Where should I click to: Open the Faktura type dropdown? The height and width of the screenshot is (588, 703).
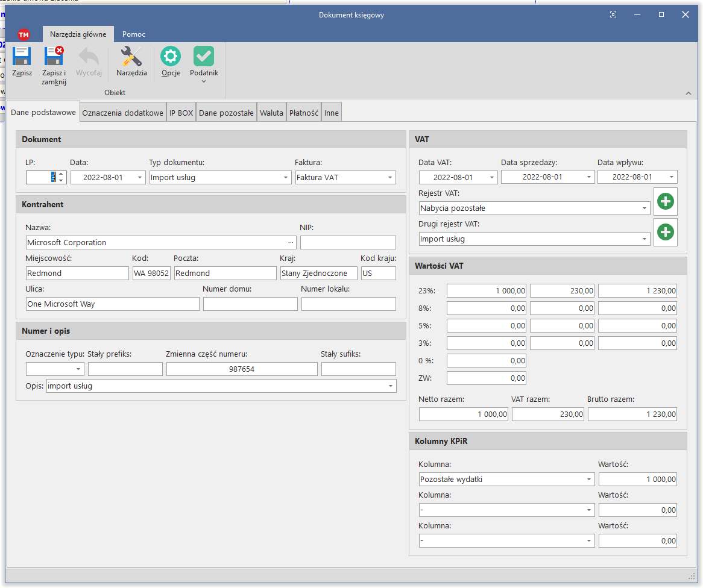pyautogui.click(x=390, y=178)
